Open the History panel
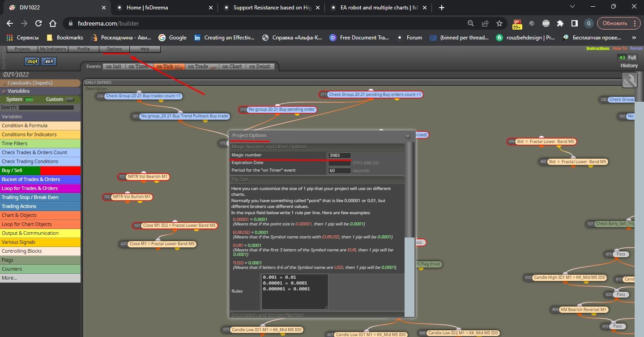Viewport: 644px width, 337px height. click(629, 65)
